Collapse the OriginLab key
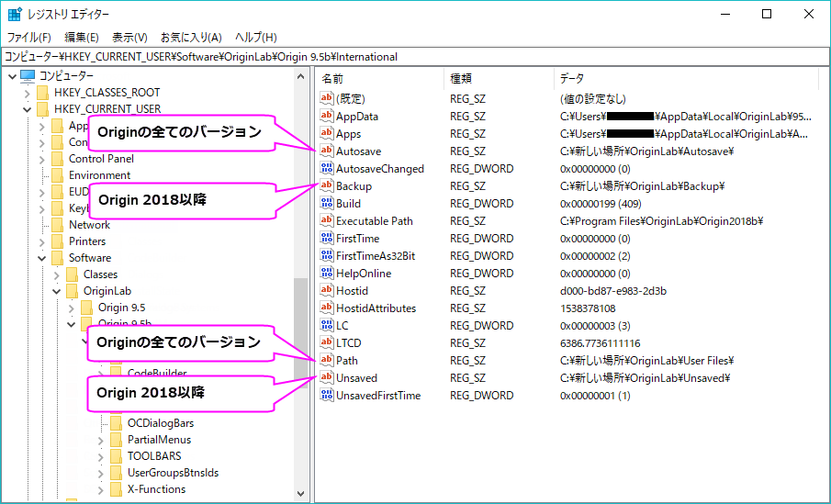Viewport: 831px width, 504px height. pos(57,292)
